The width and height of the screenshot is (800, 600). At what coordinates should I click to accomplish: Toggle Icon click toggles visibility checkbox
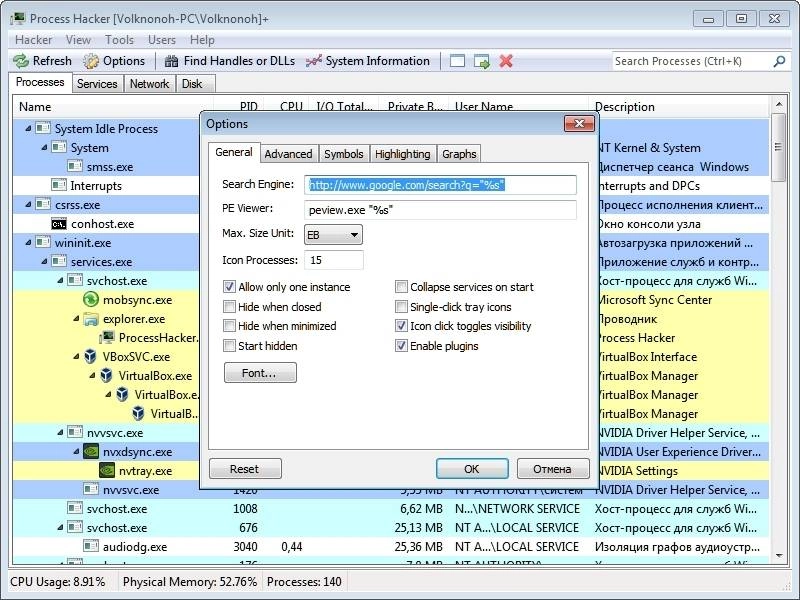point(402,326)
